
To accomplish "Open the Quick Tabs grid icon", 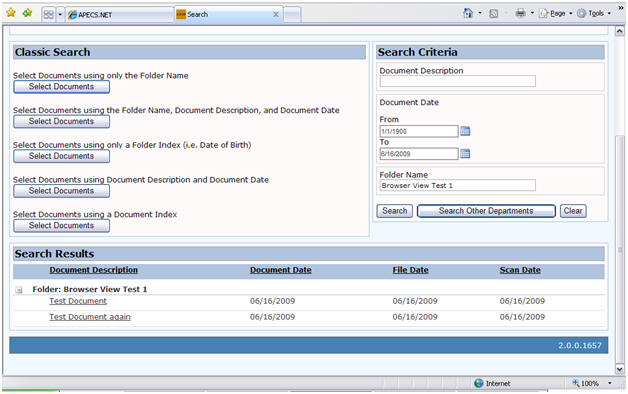I will coord(48,15).
